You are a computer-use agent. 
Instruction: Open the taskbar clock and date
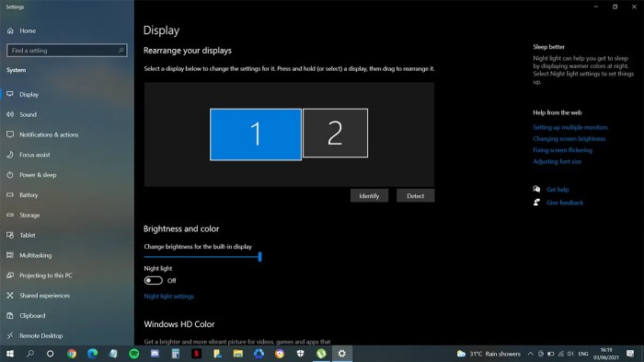(606, 354)
